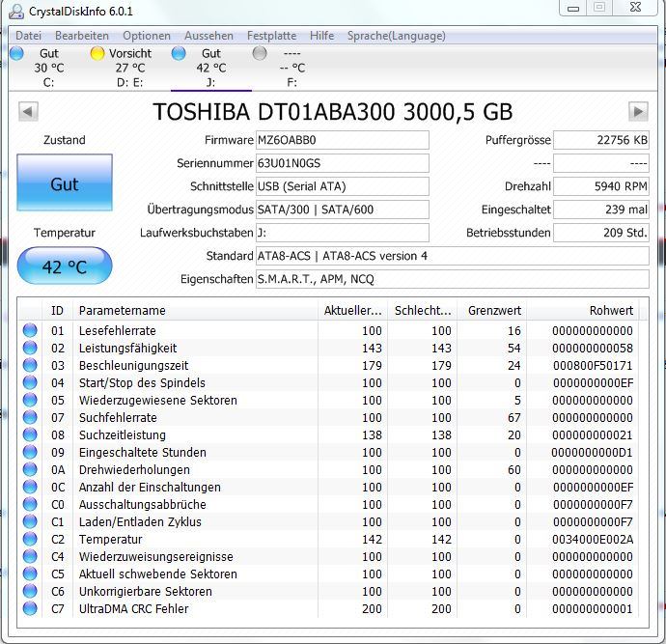This screenshot has width=666, height=644.
Task: Click the Parametername column header
Action: [x=195, y=311]
